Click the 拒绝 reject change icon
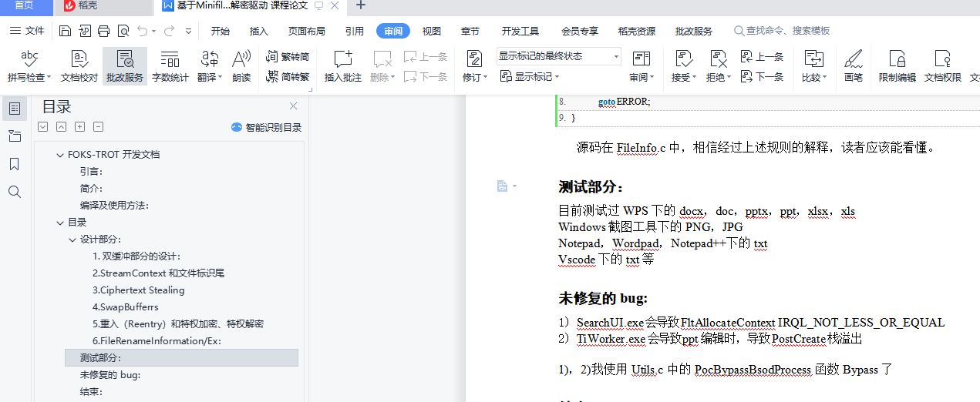 coord(718,58)
